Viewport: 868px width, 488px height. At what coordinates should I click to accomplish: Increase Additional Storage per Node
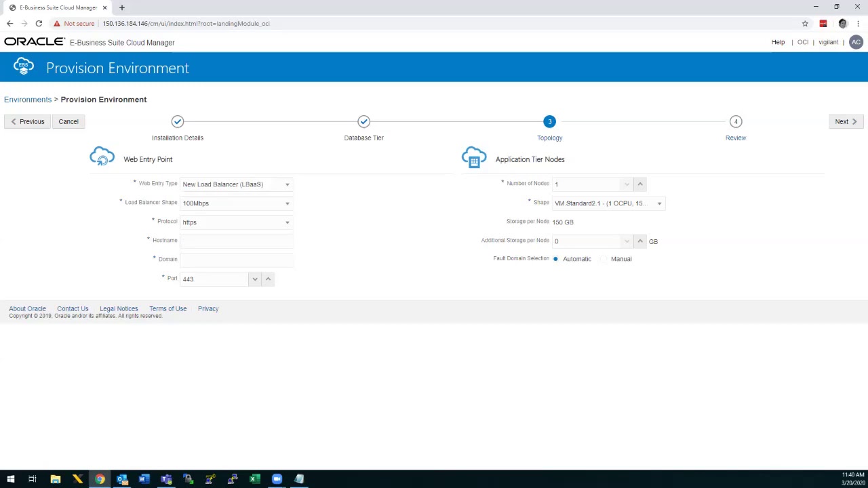(x=639, y=241)
